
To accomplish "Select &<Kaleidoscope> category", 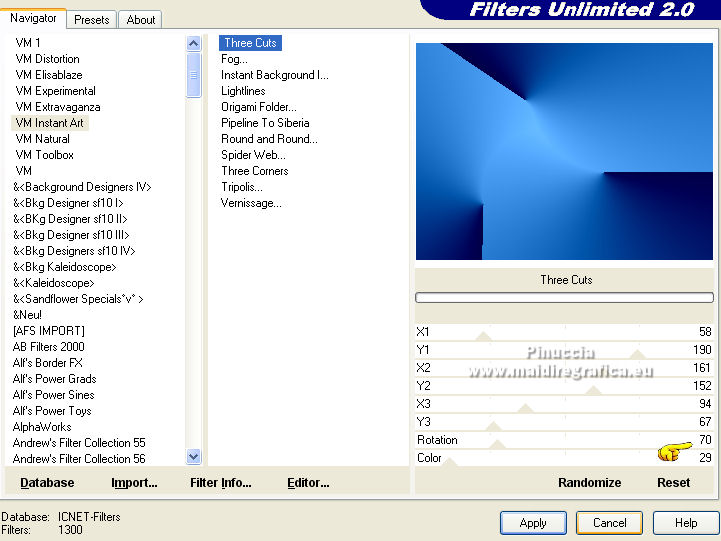I will [53, 283].
